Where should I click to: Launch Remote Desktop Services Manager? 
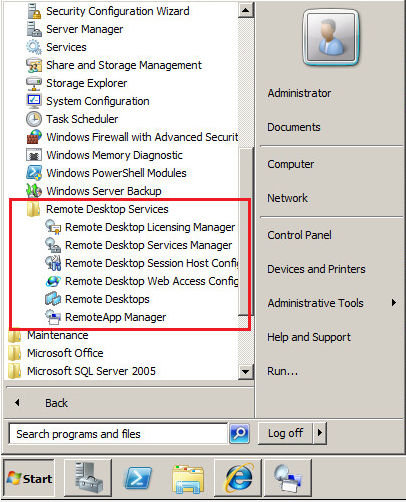(x=138, y=245)
